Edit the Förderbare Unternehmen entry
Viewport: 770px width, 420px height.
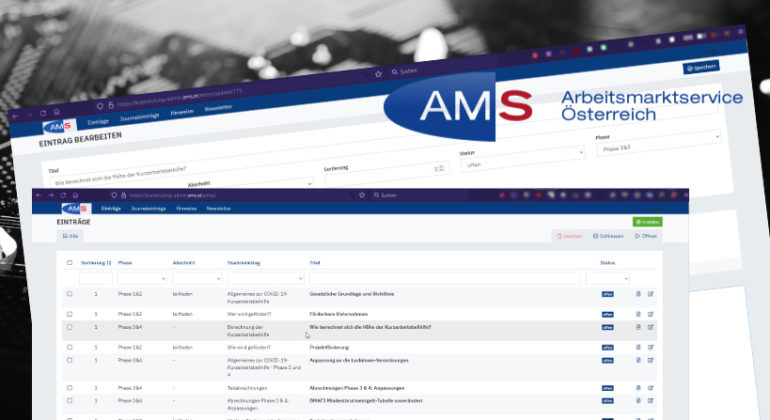(650, 314)
